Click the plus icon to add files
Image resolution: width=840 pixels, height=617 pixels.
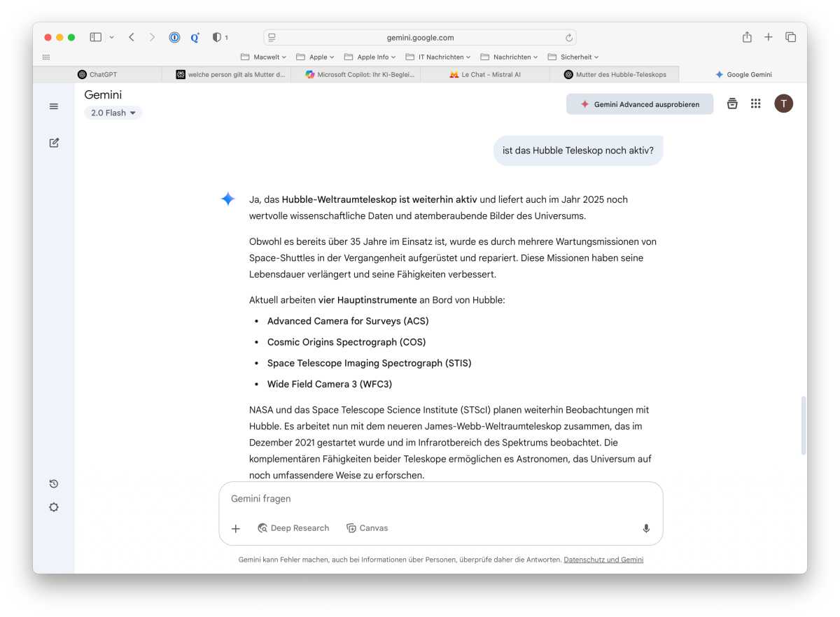[x=236, y=528]
